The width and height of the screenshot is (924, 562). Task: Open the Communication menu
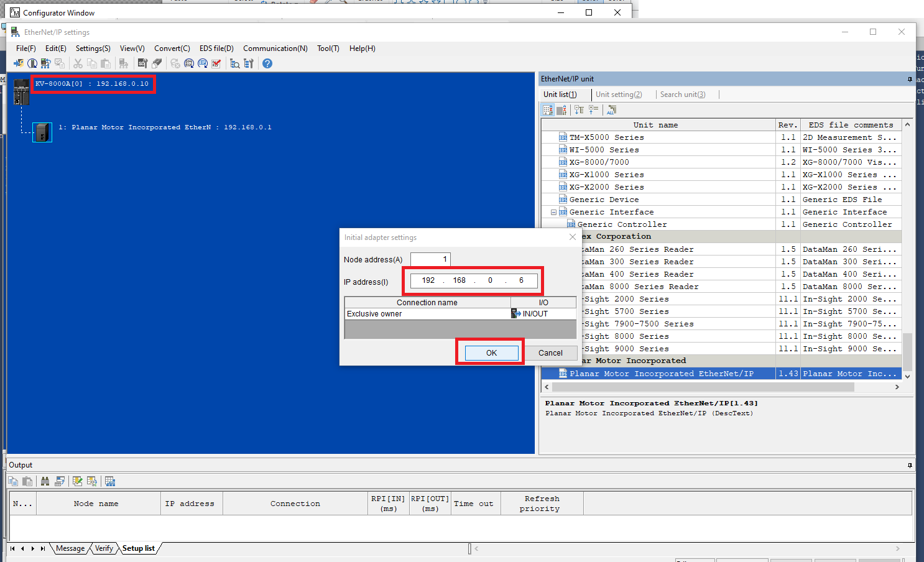coord(275,48)
